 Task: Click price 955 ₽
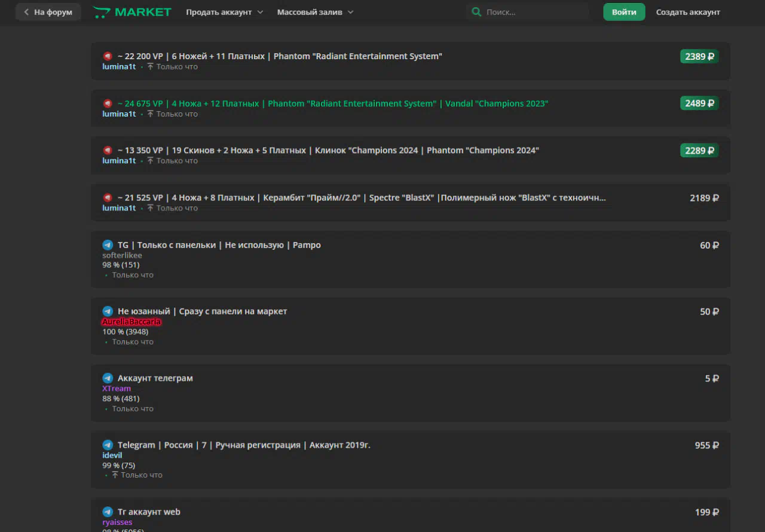tap(707, 445)
